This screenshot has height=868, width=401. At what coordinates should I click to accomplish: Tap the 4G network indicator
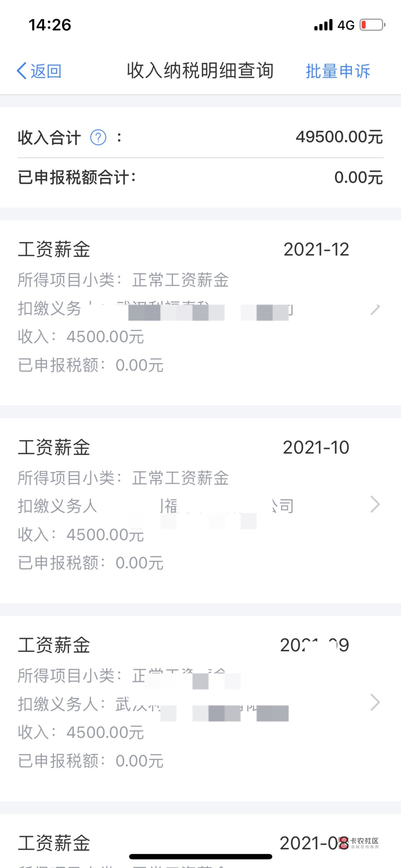(x=346, y=25)
